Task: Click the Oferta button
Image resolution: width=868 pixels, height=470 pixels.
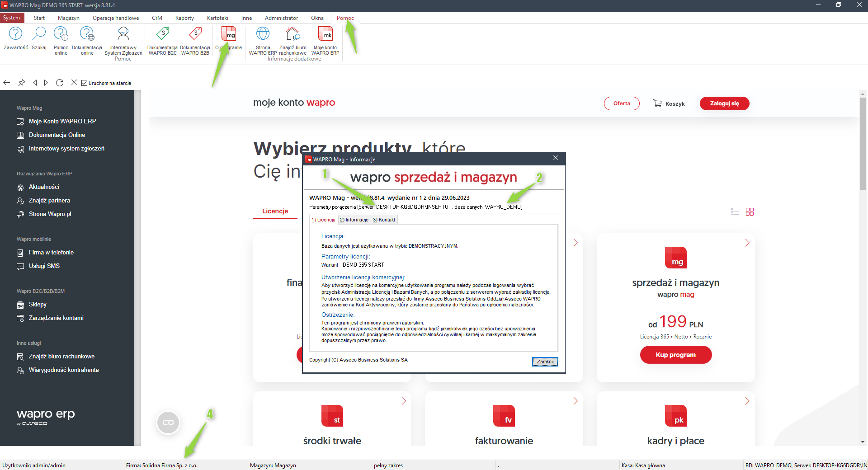Action: point(622,103)
